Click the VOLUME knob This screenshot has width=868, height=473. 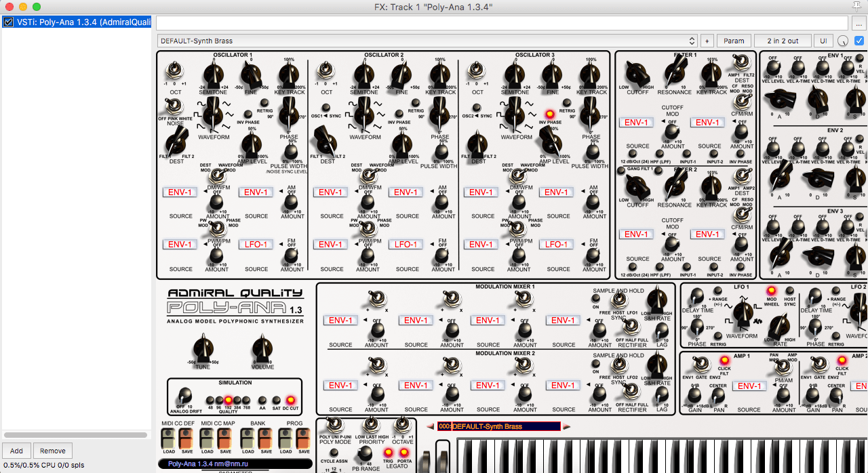tap(262, 349)
